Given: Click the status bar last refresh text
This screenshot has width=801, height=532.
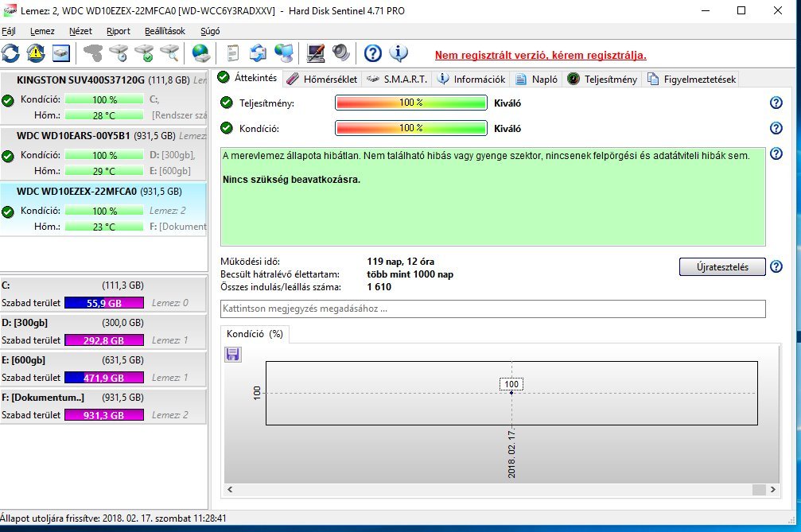Looking at the screenshot, I should point(114,518).
